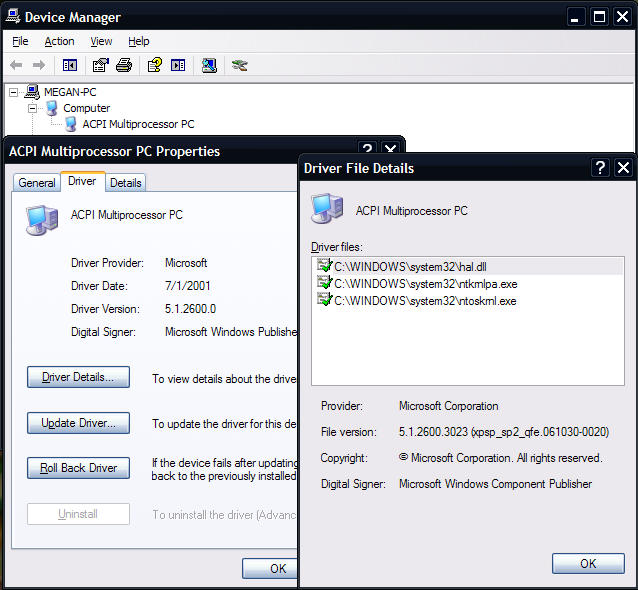Click the help question button in Driver File Details
This screenshot has height=590, width=638.
(600, 168)
